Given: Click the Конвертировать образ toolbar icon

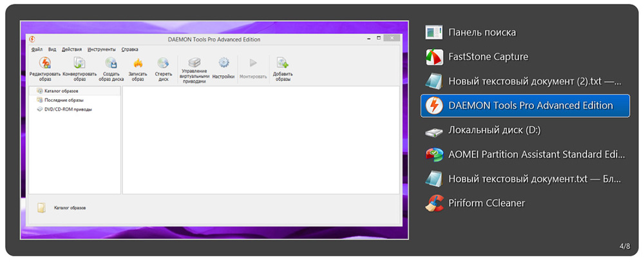Looking at the screenshot, I should click(79, 63).
